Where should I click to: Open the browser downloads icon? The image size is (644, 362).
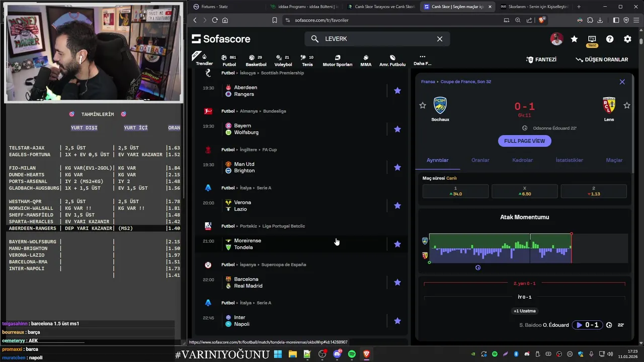(599, 20)
